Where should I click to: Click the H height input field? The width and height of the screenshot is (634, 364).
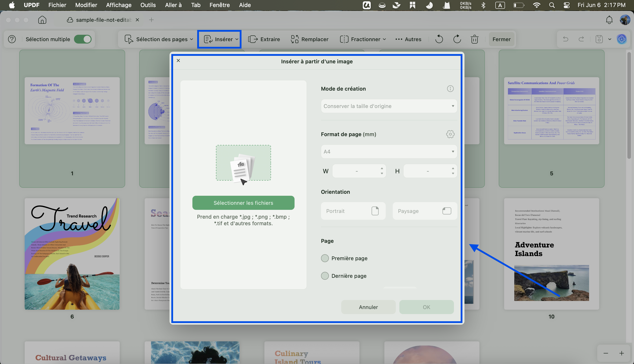(x=428, y=171)
